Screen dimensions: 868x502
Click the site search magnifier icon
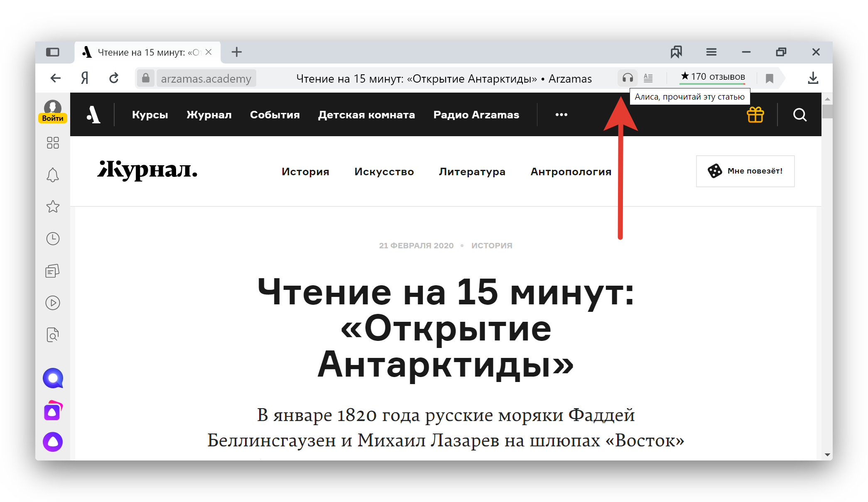[x=799, y=115]
